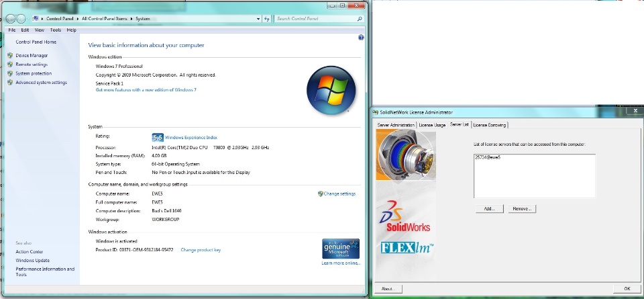Screen dimensions: 644x299
Task: Click the shield icon beside Device Manager
Action: 10,56
